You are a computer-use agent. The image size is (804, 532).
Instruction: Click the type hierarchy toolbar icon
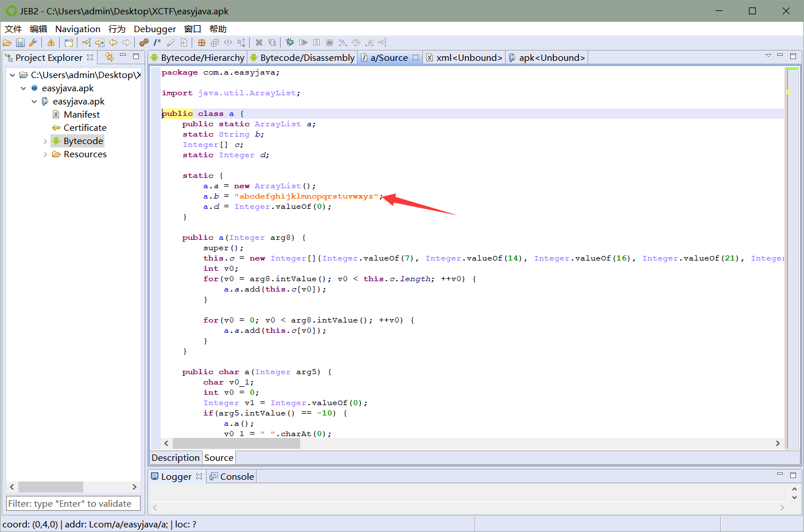[241, 42]
